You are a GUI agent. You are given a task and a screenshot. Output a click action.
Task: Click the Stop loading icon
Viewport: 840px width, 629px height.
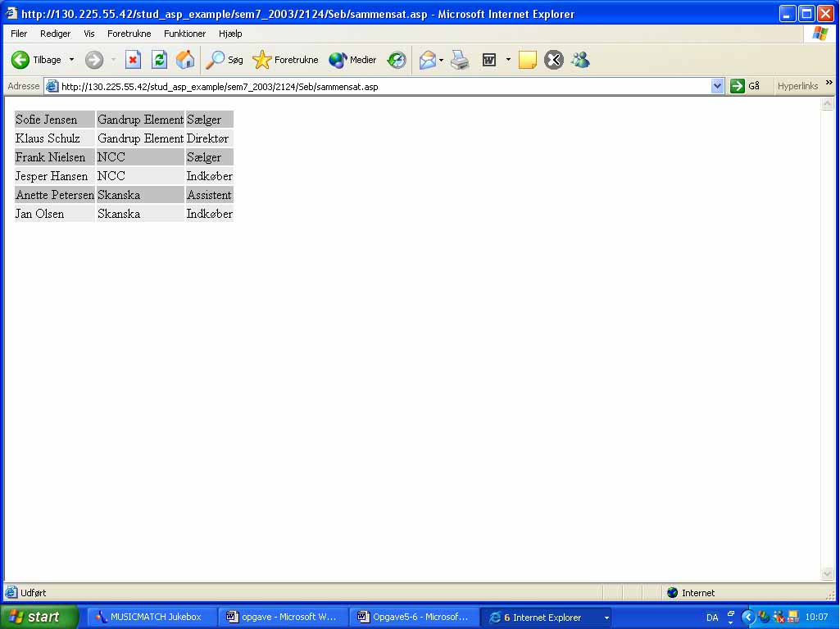[x=133, y=60]
